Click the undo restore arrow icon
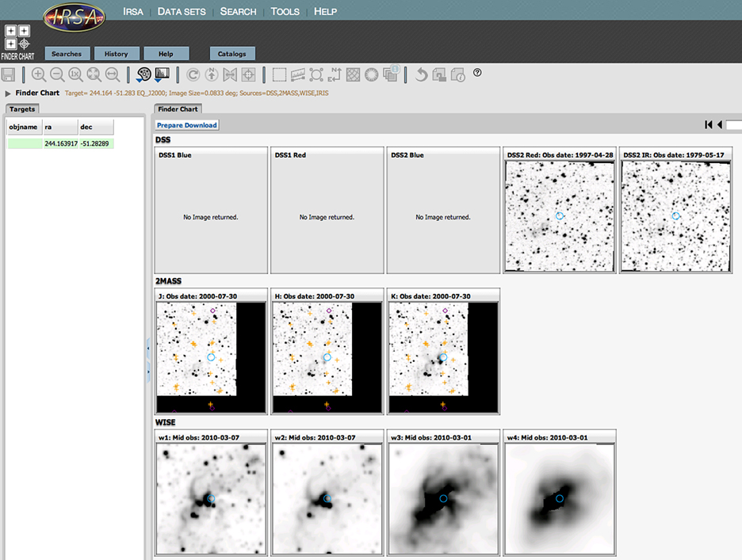The image size is (742, 560). pyautogui.click(x=421, y=75)
